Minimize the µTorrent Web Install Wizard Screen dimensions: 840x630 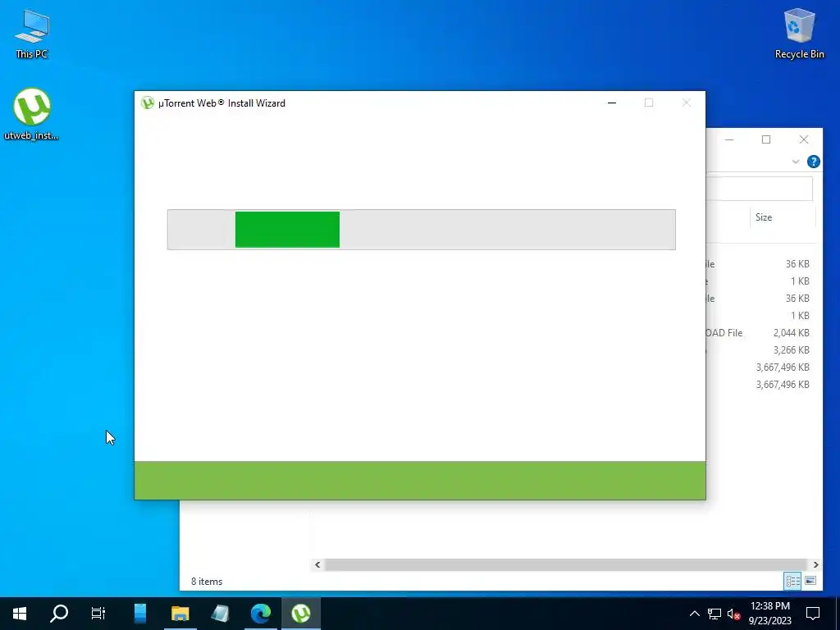[x=612, y=103]
